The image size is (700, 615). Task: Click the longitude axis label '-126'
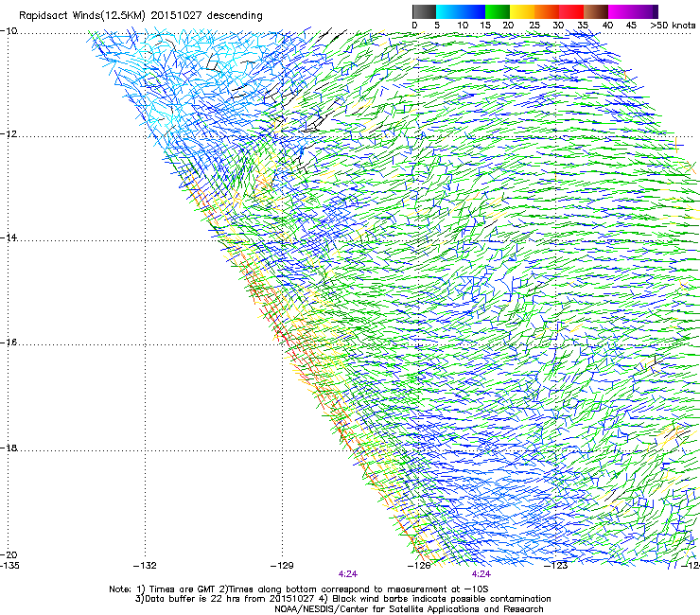[x=419, y=566]
